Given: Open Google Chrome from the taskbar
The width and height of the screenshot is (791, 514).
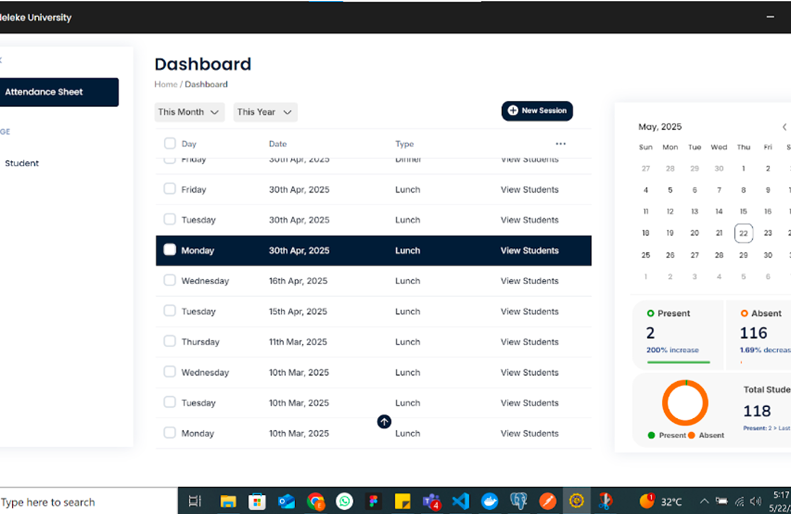Looking at the screenshot, I should (x=316, y=501).
